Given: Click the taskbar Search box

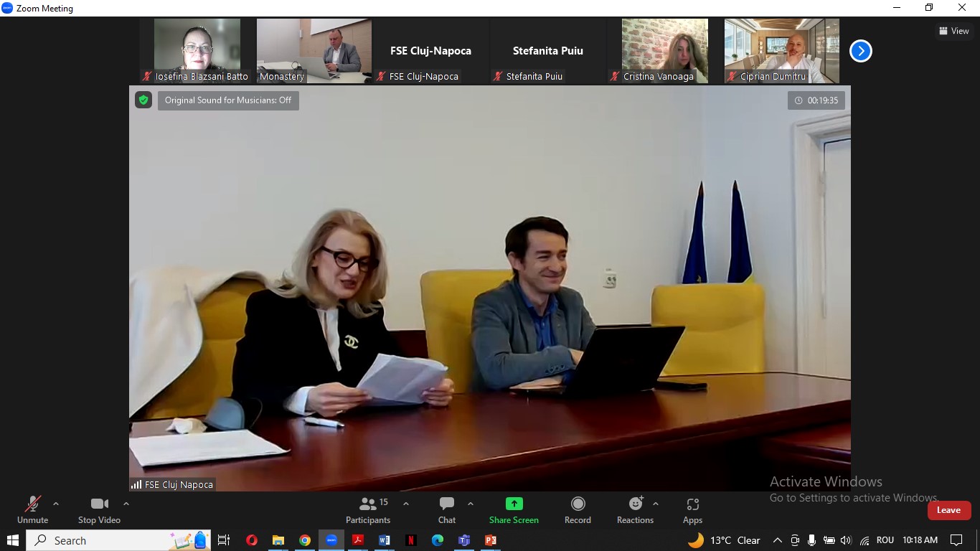Looking at the screenshot, I should point(118,540).
